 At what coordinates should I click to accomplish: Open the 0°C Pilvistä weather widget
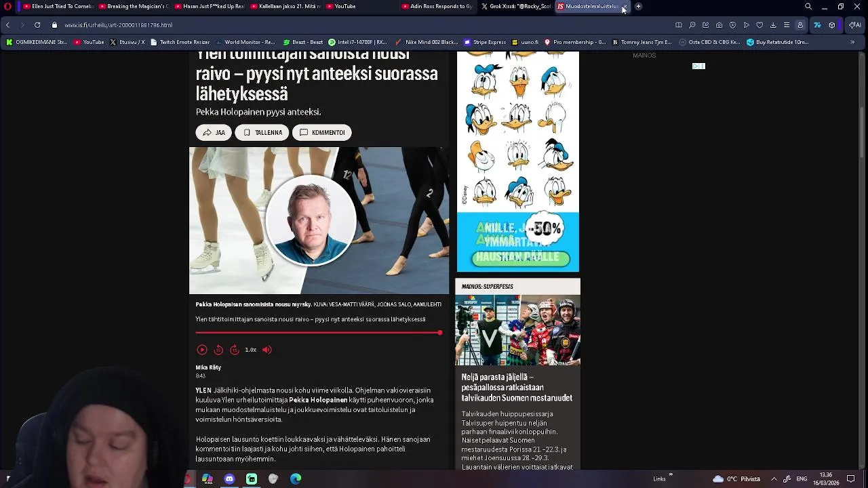(x=736, y=479)
